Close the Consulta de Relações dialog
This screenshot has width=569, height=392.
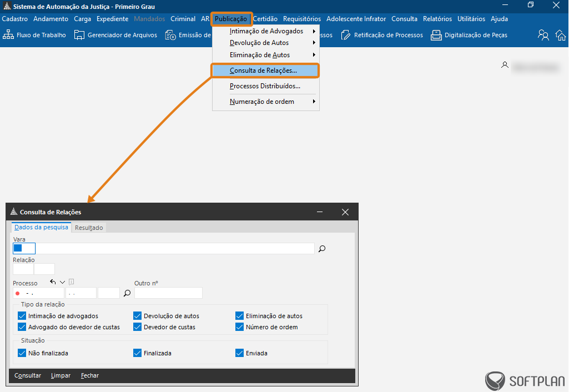(345, 212)
